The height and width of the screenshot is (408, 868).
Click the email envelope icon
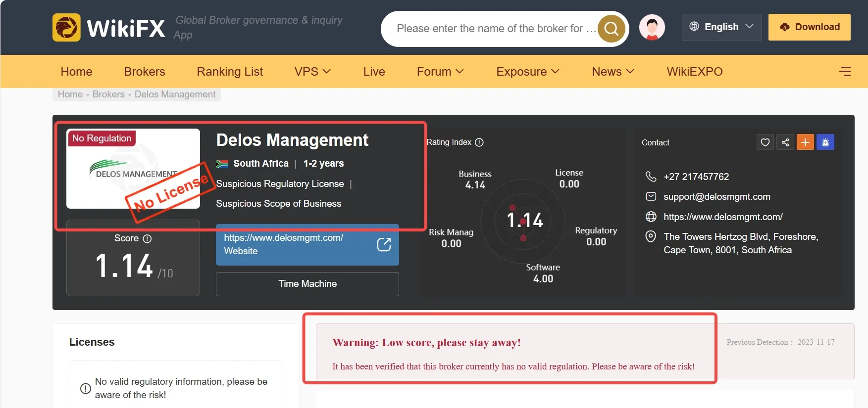pyautogui.click(x=651, y=196)
